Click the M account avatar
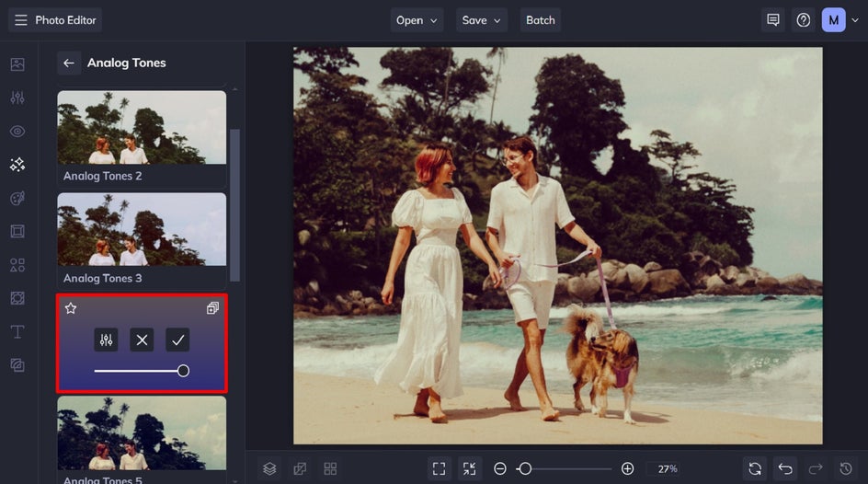Image resolution: width=868 pixels, height=484 pixels. [833, 20]
